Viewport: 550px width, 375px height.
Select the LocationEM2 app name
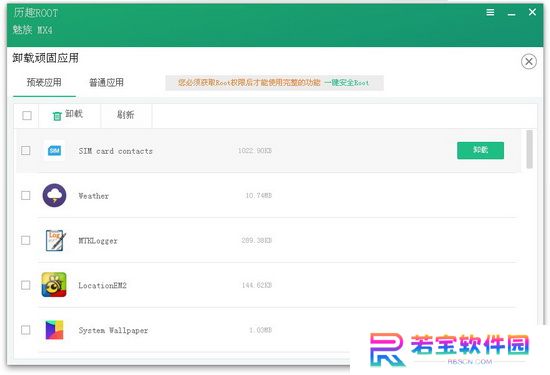102,286
